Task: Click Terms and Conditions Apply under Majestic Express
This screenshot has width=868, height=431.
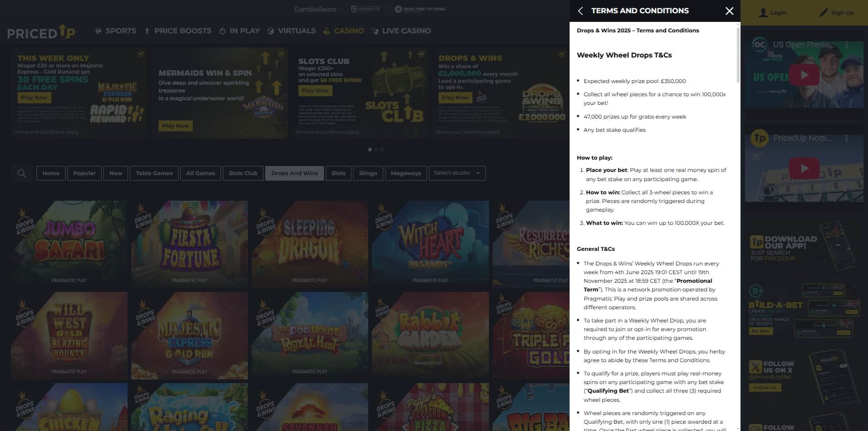Action: click(46, 132)
